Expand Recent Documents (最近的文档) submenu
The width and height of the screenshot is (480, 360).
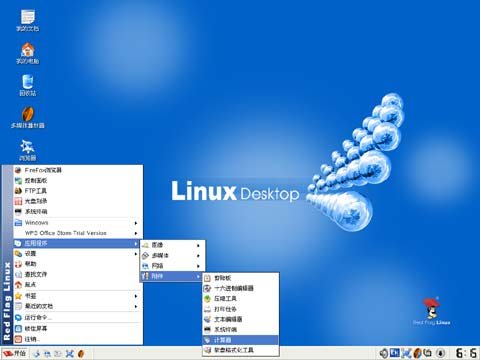[78, 306]
